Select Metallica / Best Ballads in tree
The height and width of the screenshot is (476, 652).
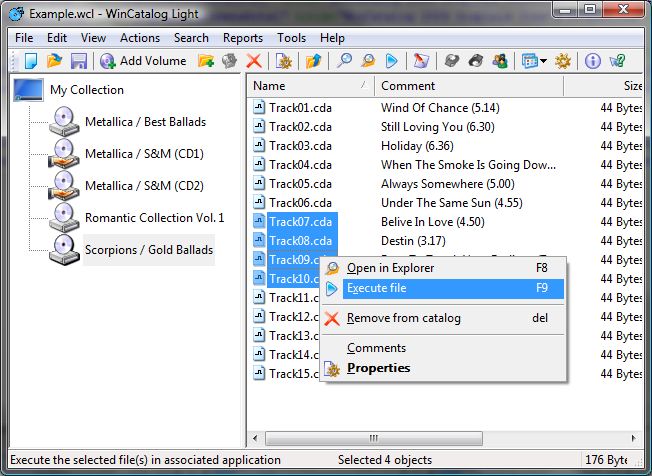pos(145,122)
